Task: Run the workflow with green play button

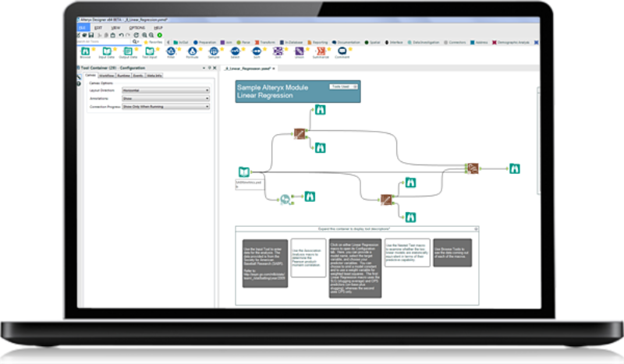Action: [160, 35]
